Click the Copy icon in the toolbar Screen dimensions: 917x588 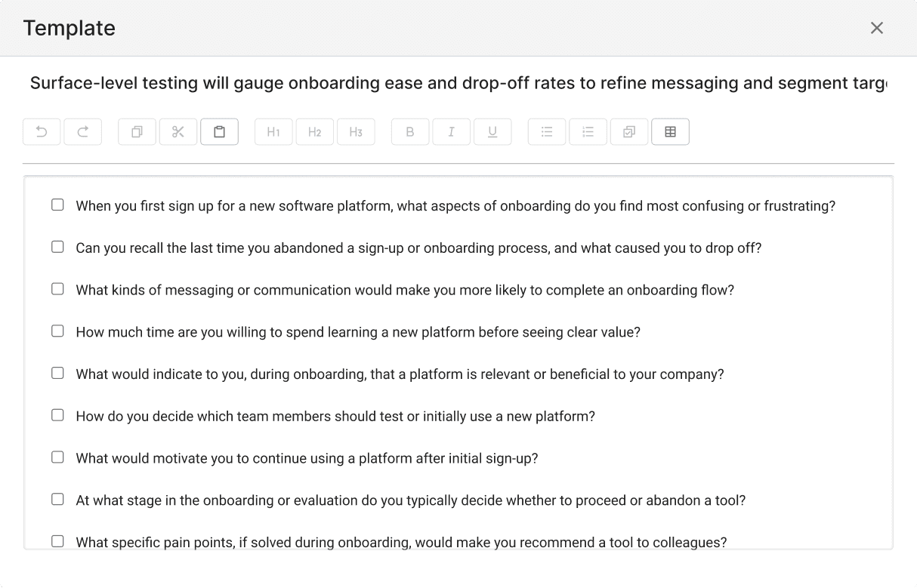coord(137,132)
